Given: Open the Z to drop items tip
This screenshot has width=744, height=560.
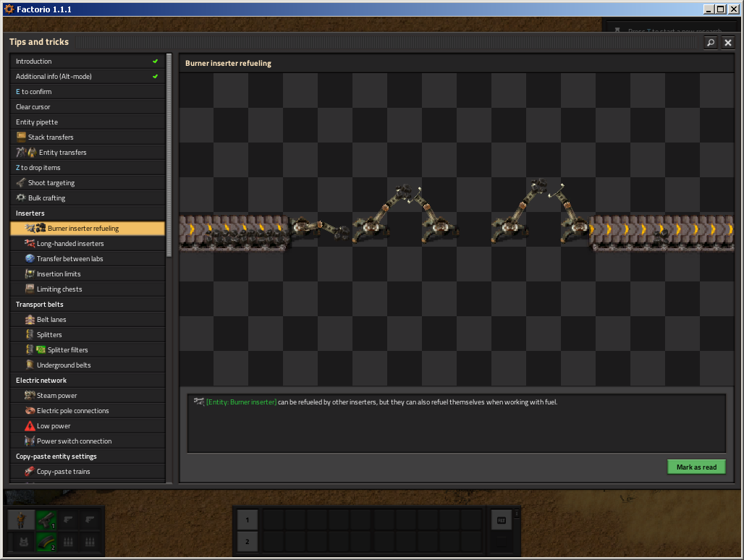Looking at the screenshot, I should tap(88, 167).
